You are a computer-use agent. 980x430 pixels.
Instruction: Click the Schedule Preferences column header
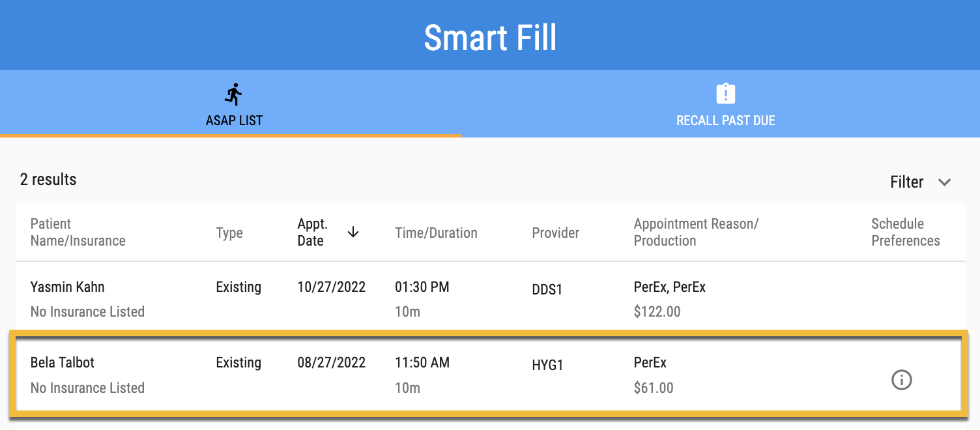[905, 233]
